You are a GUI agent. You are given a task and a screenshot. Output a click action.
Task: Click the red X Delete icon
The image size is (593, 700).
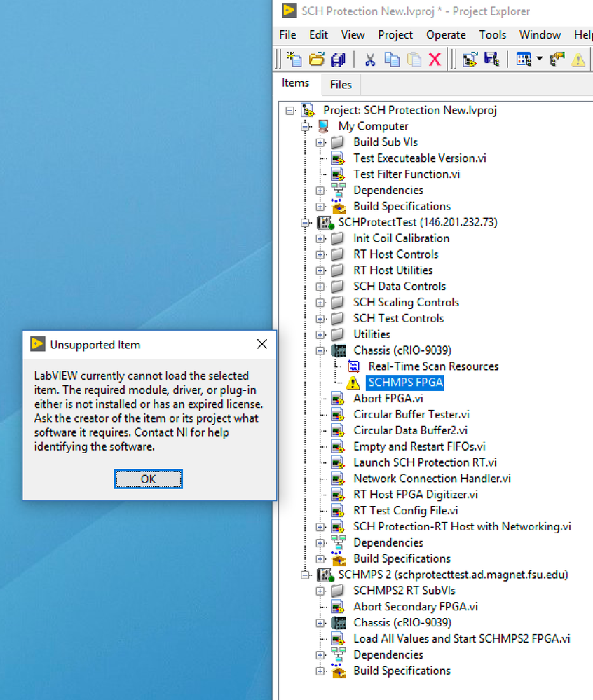click(435, 59)
